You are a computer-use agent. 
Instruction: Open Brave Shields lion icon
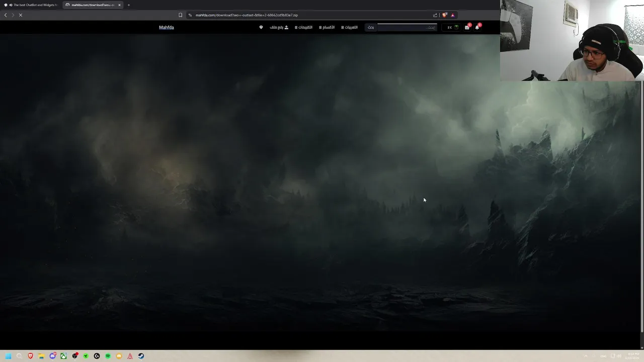click(x=444, y=15)
